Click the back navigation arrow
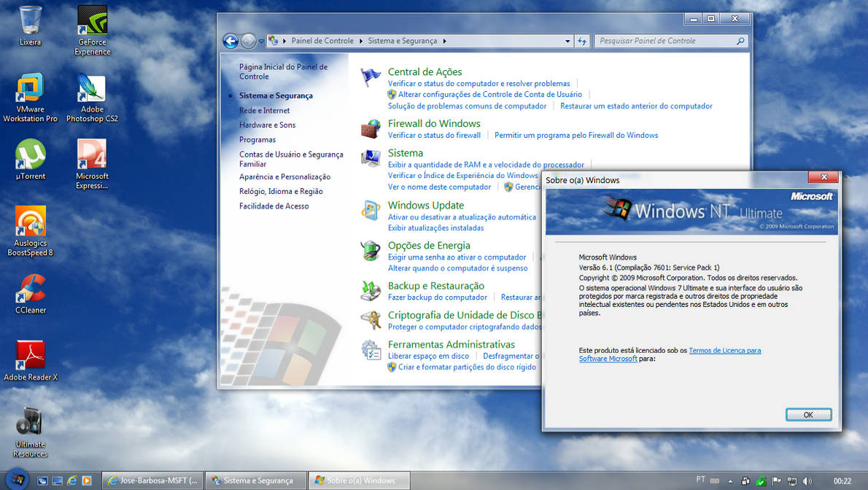 click(230, 41)
